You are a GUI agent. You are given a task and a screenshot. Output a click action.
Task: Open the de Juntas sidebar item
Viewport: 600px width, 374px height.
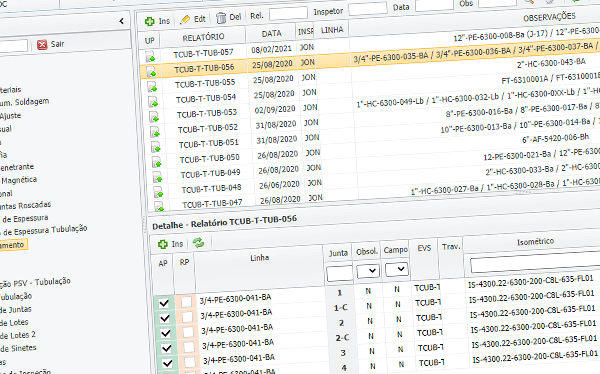(16, 309)
